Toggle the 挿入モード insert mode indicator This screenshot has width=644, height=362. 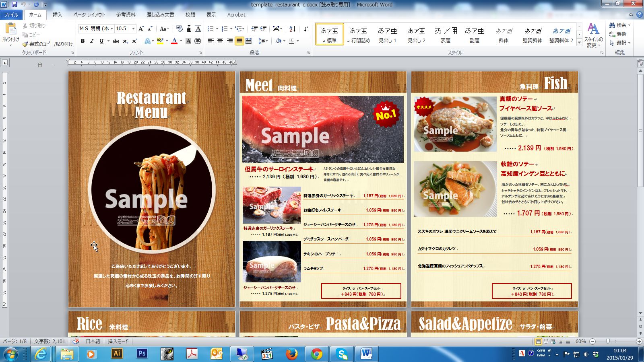click(118, 341)
